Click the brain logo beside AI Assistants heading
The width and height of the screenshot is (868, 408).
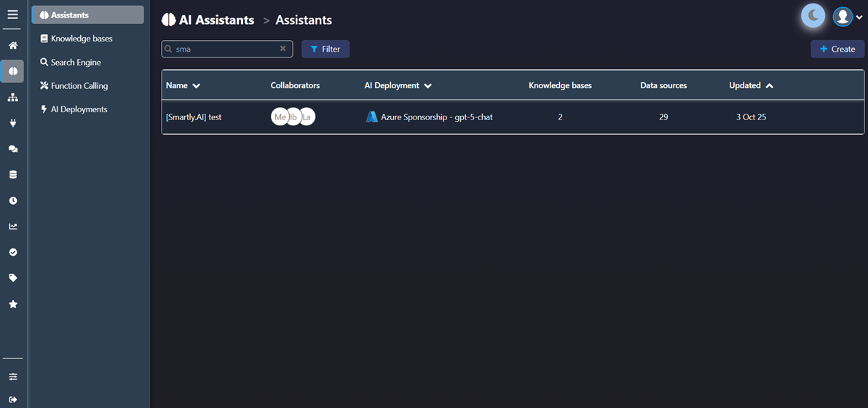[168, 20]
